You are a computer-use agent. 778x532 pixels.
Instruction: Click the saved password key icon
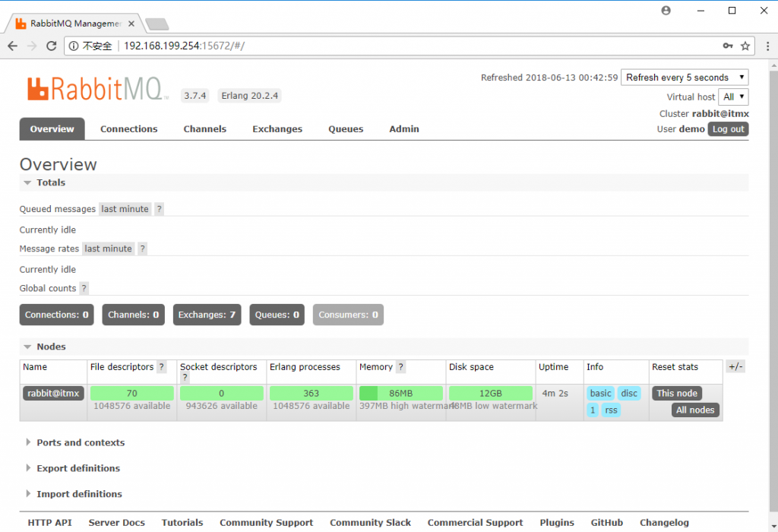tap(727, 46)
